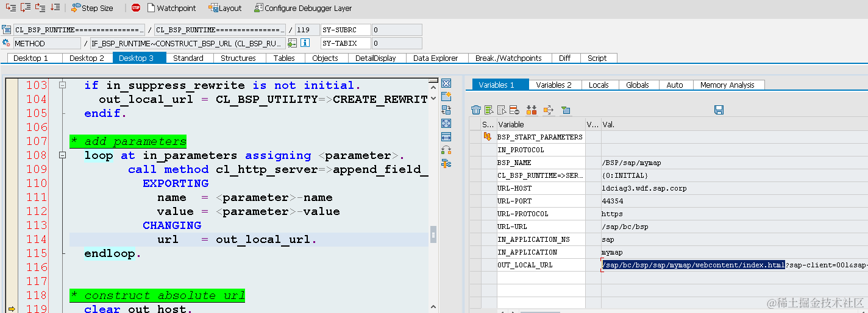Click the gray append row icon
The height and width of the screenshot is (313, 868).
pyautogui.click(x=502, y=110)
